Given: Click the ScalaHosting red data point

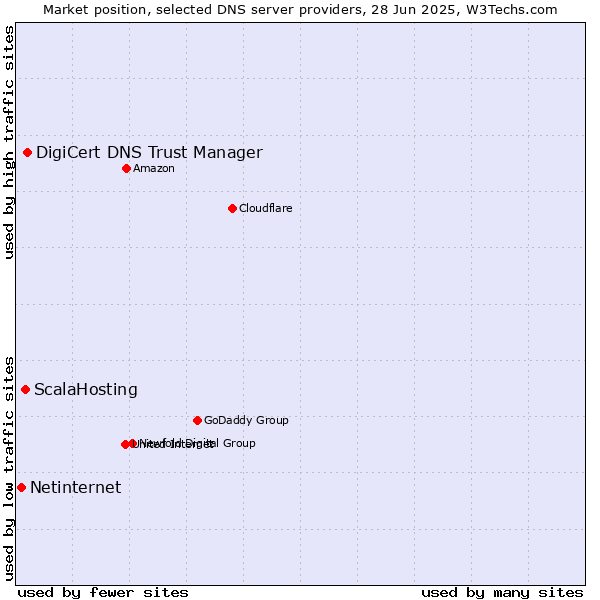Looking at the screenshot, I should click(x=25, y=390).
